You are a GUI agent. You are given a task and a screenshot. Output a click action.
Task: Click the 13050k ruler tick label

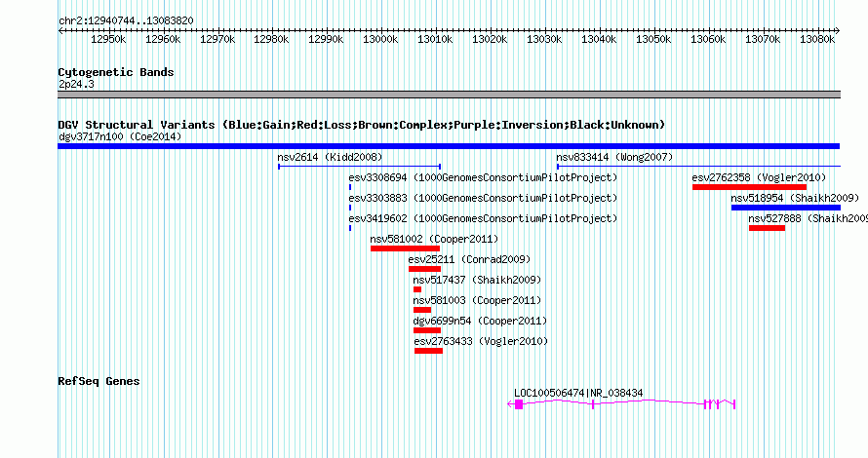click(x=653, y=39)
